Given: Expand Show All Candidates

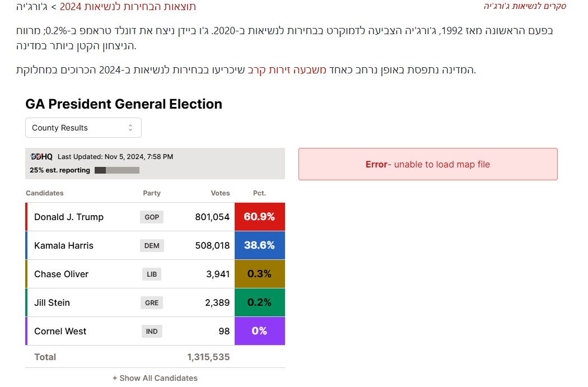Looking at the screenshot, I should pyautogui.click(x=155, y=378).
